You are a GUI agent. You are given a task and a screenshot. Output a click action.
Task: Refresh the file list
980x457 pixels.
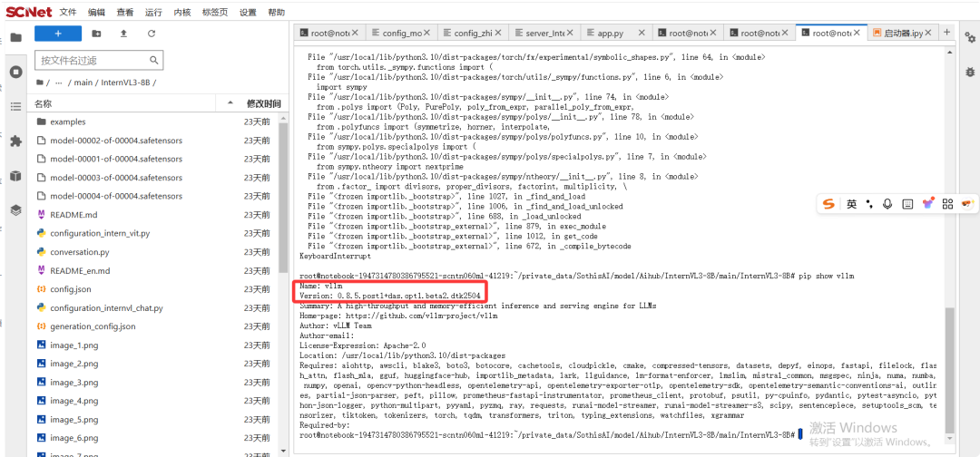(152, 34)
